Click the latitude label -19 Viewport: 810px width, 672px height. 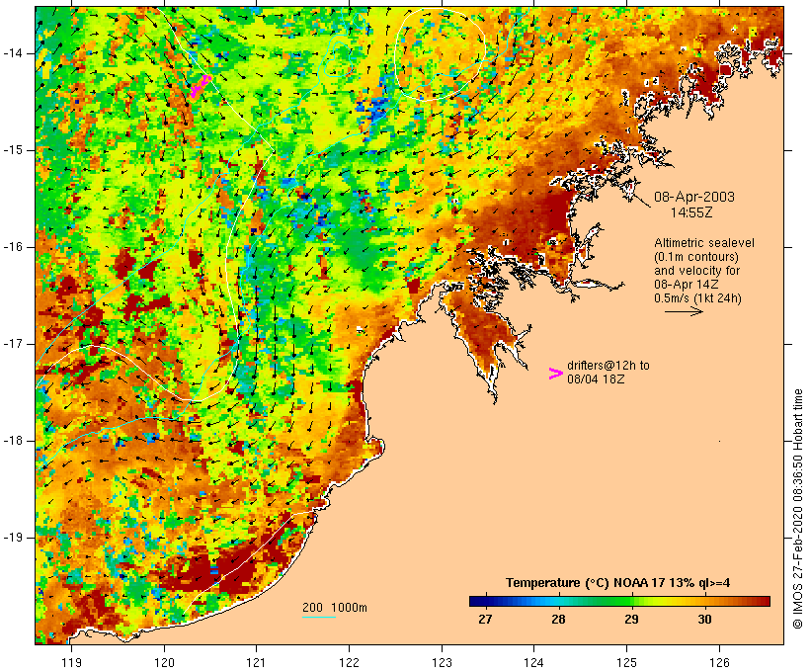13,538
